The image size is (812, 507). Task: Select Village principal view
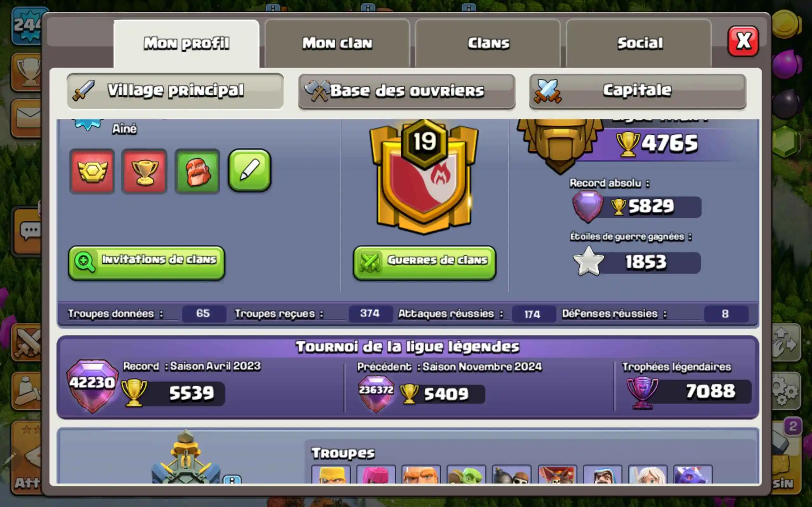[x=175, y=91]
